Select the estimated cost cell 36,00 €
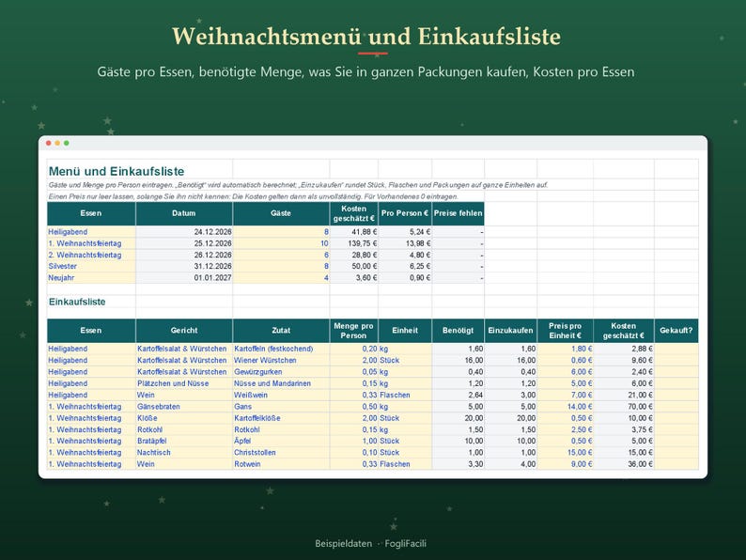Screen dimensions: 746x560 624,464
